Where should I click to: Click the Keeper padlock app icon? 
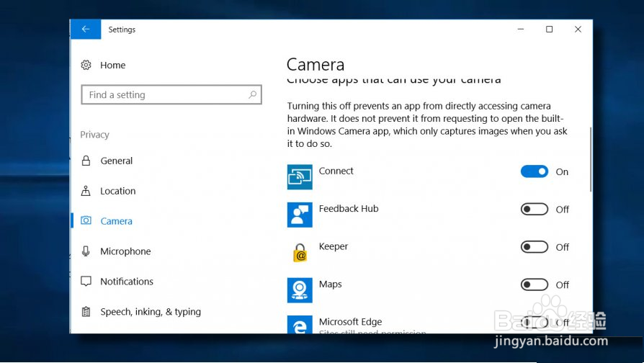300,253
